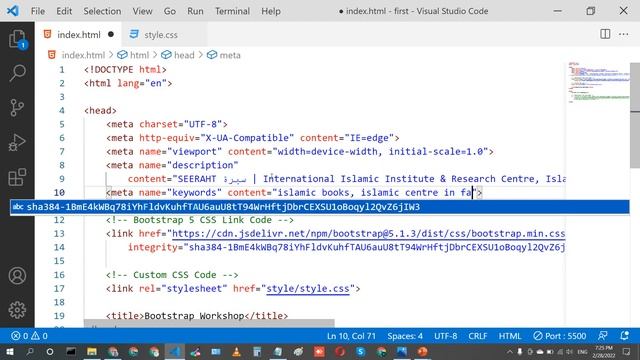Click the VS Code logo icon

(x=13, y=11)
